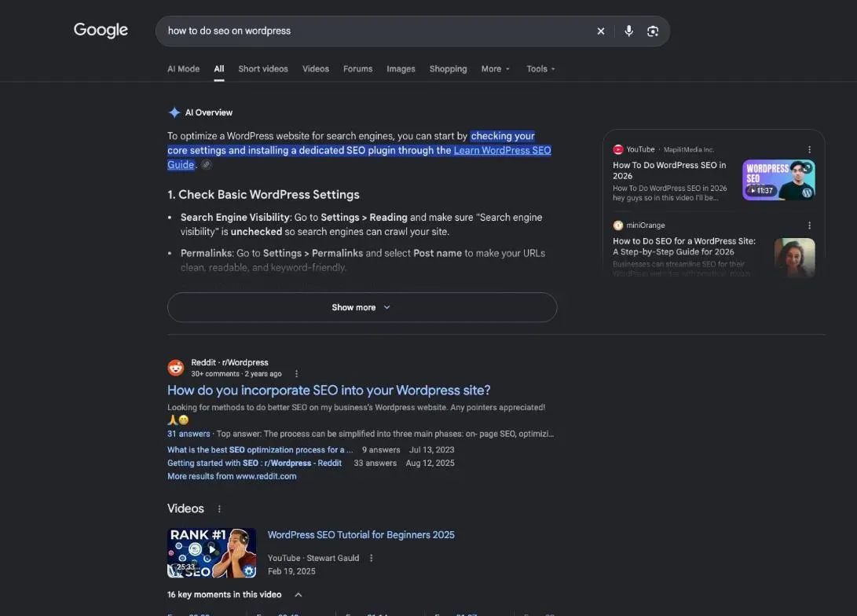Expand the More dropdown
This screenshot has width=857, height=616.
[495, 69]
